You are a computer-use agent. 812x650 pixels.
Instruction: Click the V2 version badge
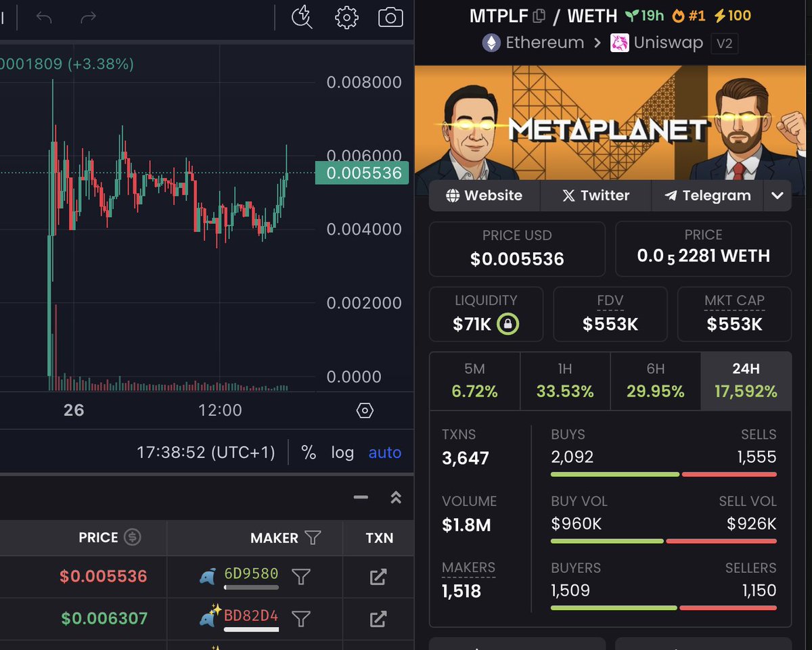[x=724, y=44]
